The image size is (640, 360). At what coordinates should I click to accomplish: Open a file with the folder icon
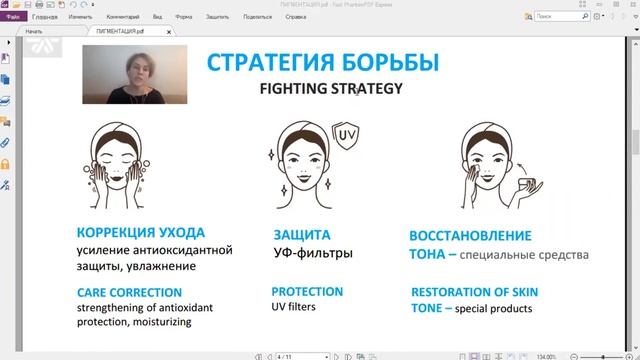16,4
